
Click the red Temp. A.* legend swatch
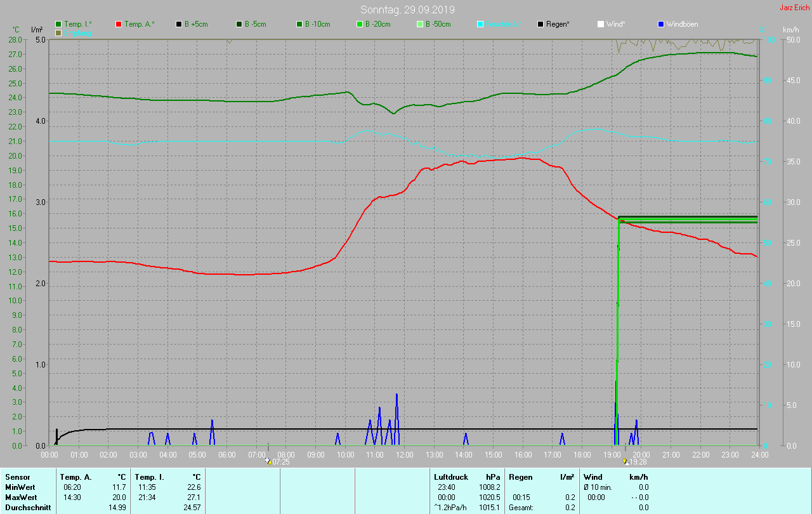(119, 24)
